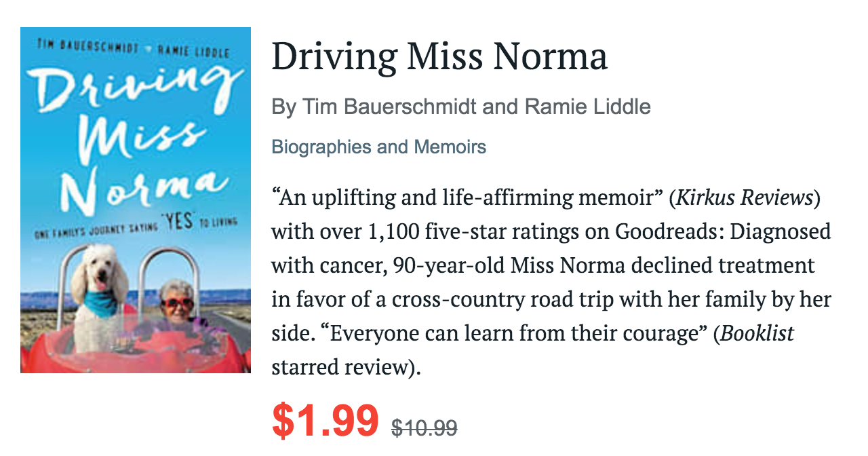The width and height of the screenshot is (868, 456).
Task: Click Ramie Liddle in the author byline
Action: point(588,107)
